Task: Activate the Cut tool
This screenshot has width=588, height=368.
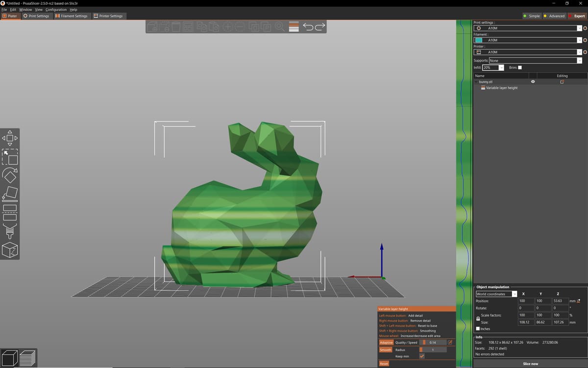Action: (x=10, y=212)
